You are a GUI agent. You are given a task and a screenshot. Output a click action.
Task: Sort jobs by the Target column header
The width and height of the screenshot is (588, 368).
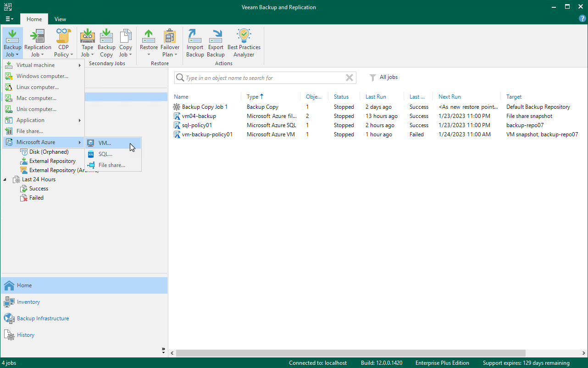click(514, 97)
